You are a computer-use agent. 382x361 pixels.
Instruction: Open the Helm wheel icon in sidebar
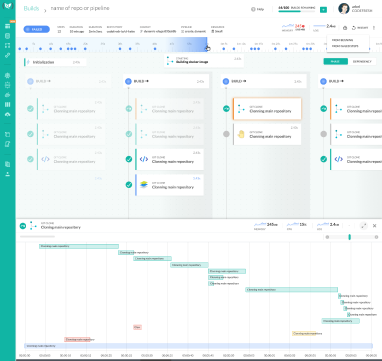tap(7, 75)
